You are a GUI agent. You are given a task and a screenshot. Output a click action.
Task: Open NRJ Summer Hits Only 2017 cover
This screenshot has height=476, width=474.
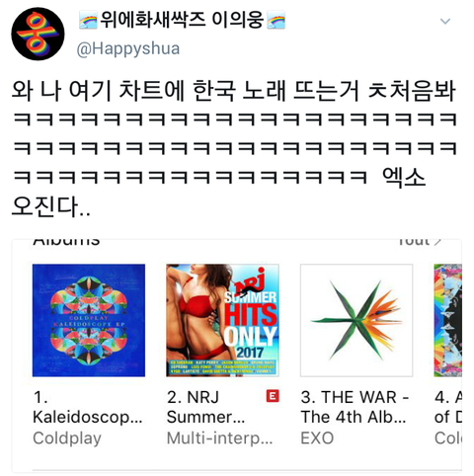tap(223, 320)
